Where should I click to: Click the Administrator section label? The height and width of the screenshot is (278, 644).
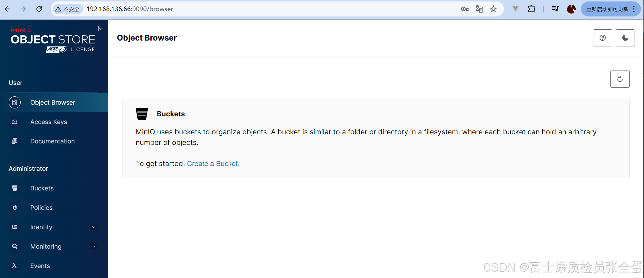28,169
